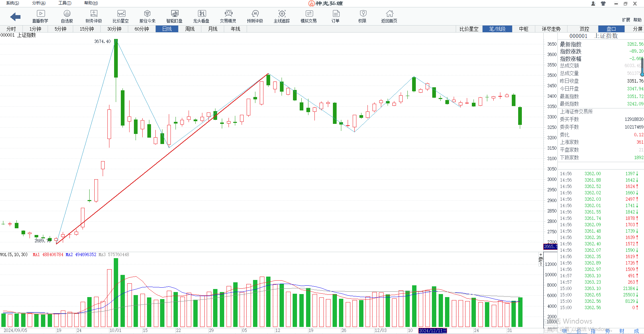Click the blue back arrow icon
Image resolution: width=644 pixels, height=334 pixels.
(15, 16)
